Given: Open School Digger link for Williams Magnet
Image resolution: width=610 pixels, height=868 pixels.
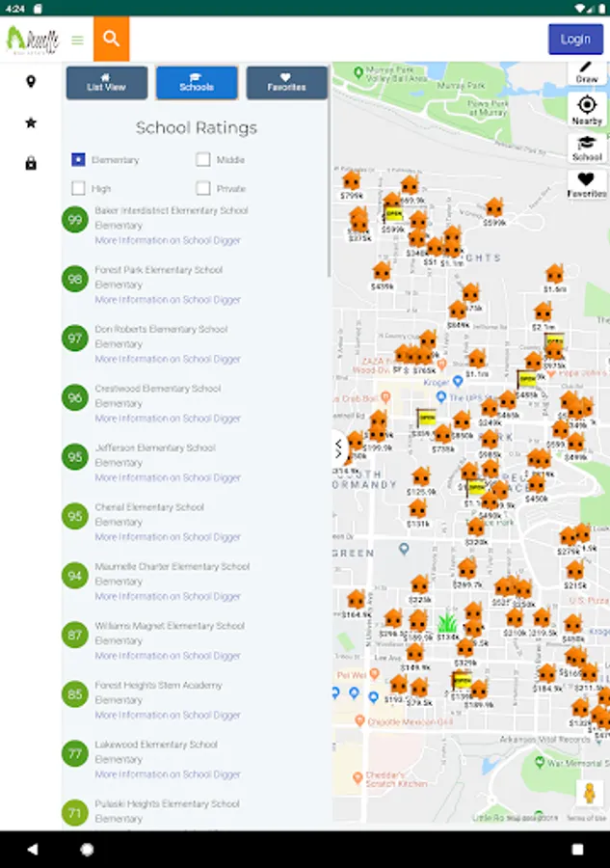Looking at the screenshot, I should (x=168, y=656).
